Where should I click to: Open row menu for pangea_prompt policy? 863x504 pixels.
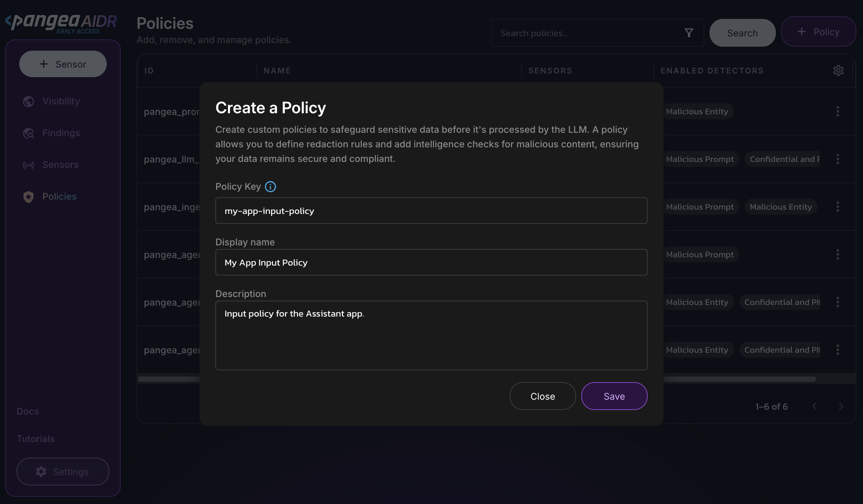(x=838, y=111)
